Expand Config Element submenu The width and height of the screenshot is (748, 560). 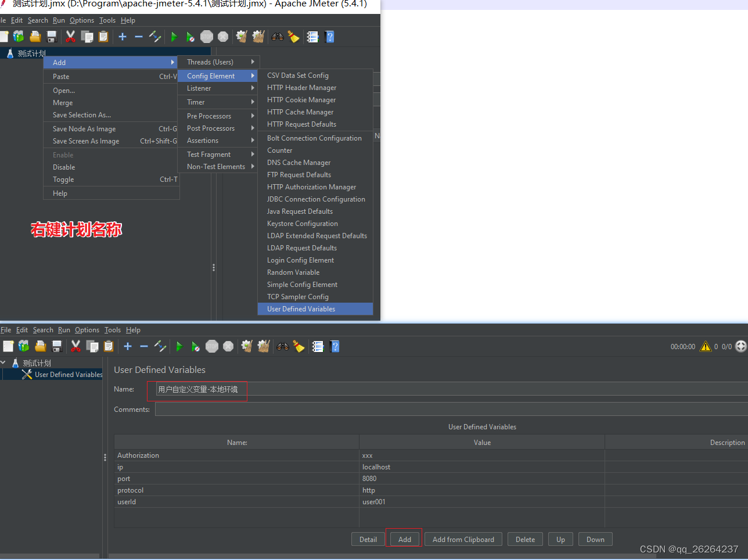click(x=218, y=76)
